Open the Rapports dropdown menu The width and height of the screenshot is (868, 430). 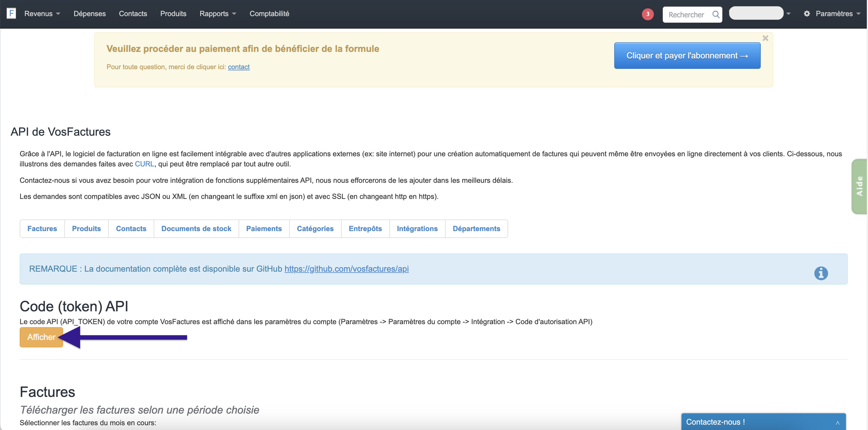218,14
